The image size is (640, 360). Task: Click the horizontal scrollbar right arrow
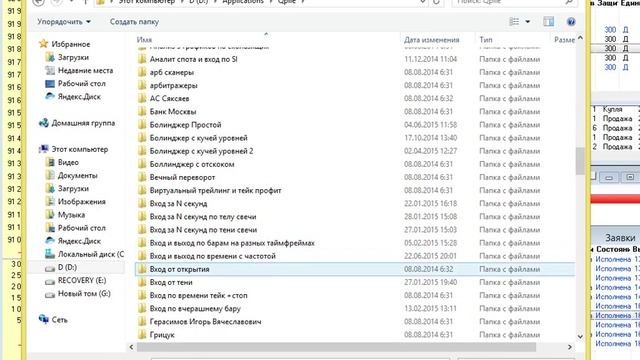click(570, 347)
